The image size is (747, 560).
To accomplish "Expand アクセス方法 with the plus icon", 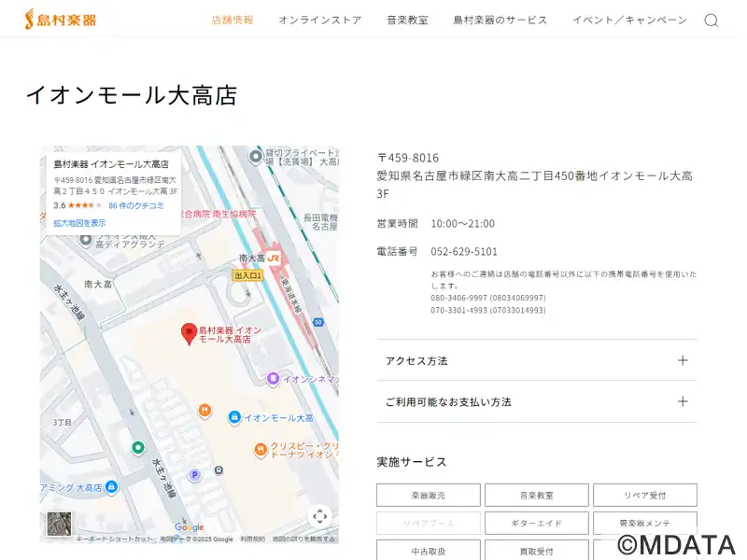I will 683,360.
